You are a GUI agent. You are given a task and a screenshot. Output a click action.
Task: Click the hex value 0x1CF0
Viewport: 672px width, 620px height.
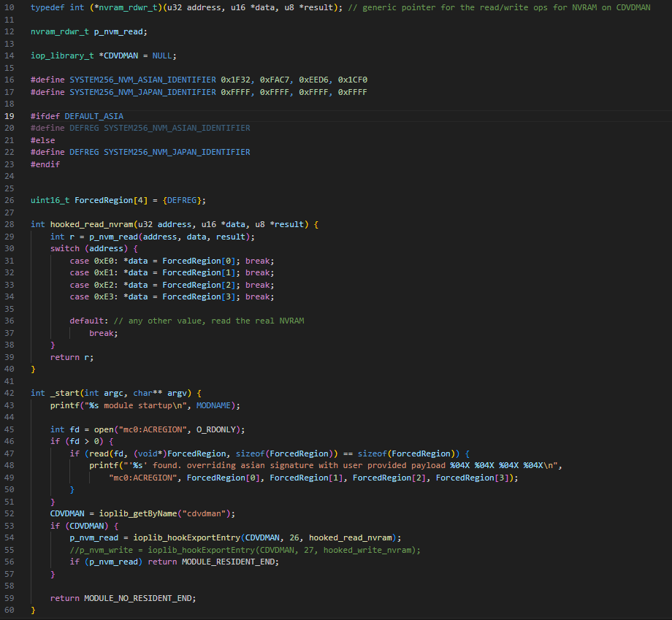pyautogui.click(x=353, y=80)
